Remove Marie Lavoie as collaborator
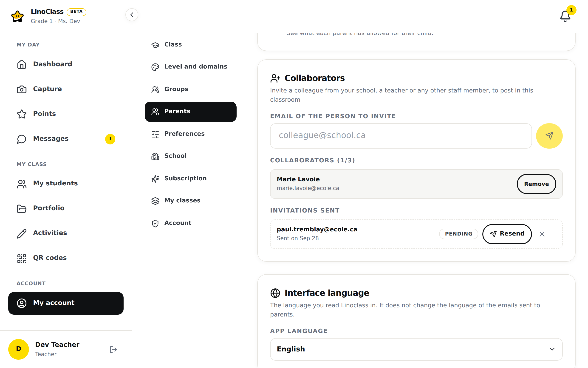 (x=536, y=184)
